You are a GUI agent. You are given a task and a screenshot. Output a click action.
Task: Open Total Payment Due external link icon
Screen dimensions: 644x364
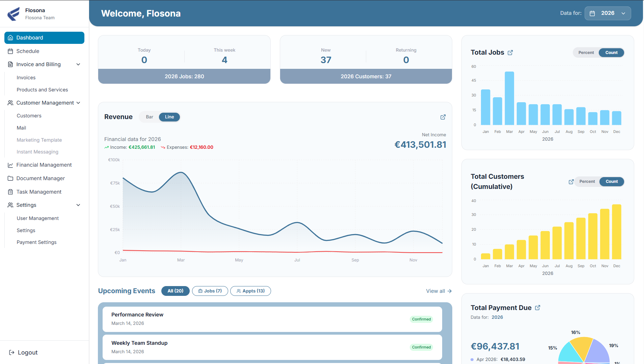pos(538,308)
